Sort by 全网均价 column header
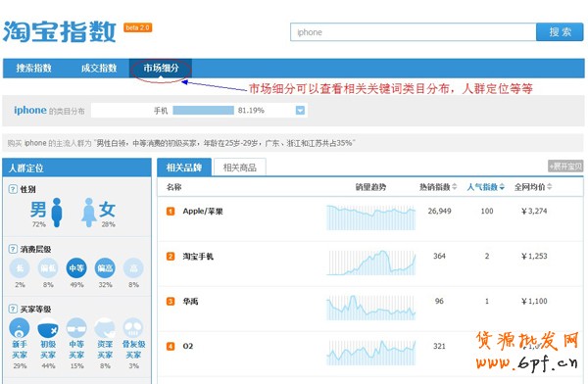The height and width of the screenshot is (384, 588). pos(533,187)
